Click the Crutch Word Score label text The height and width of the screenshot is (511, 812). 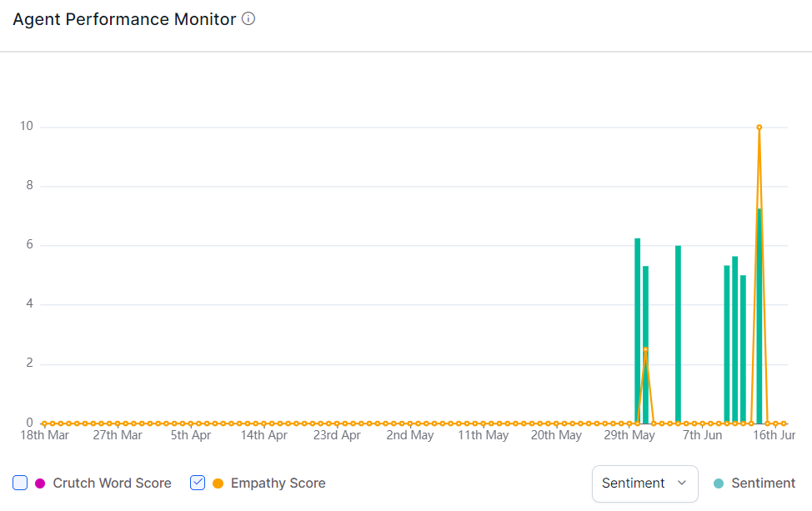112,483
